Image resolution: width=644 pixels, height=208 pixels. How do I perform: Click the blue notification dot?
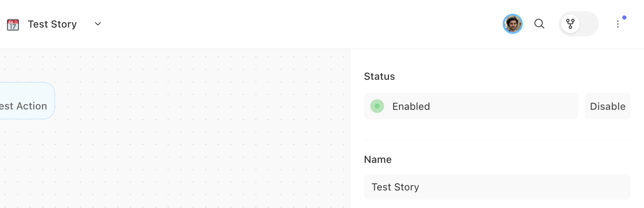(624, 18)
